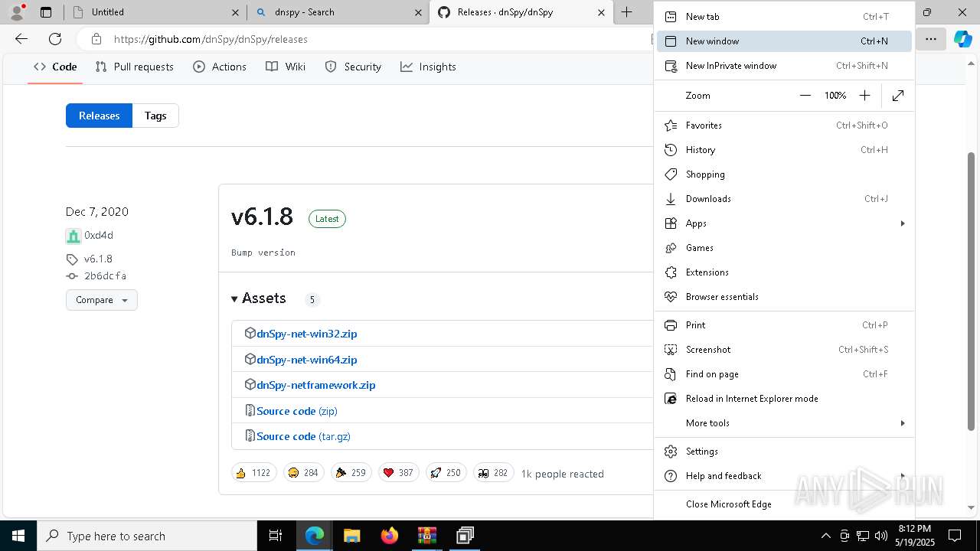Image resolution: width=980 pixels, height=551 pixels.
Task: Select the Releases button
Action: (99, 116)
